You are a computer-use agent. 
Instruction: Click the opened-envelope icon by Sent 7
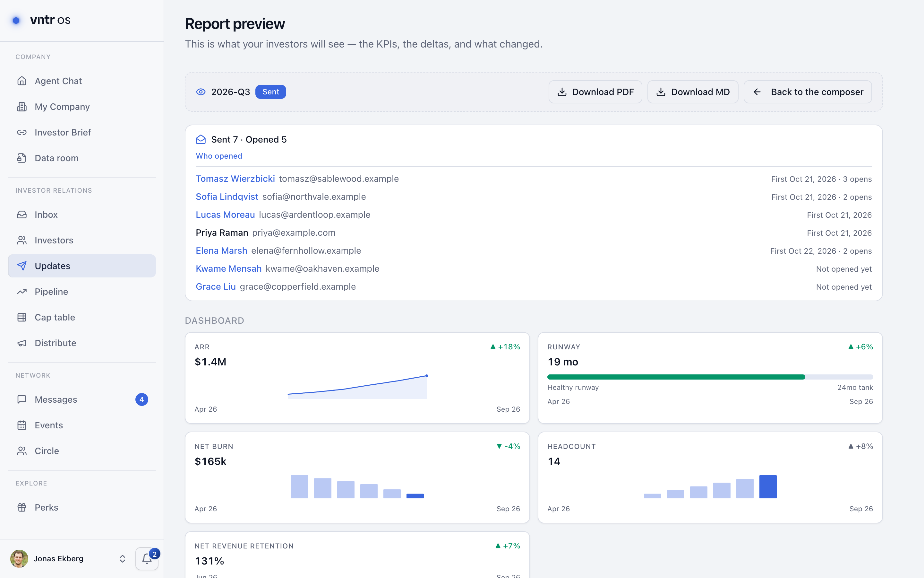(x=201, y=140)
